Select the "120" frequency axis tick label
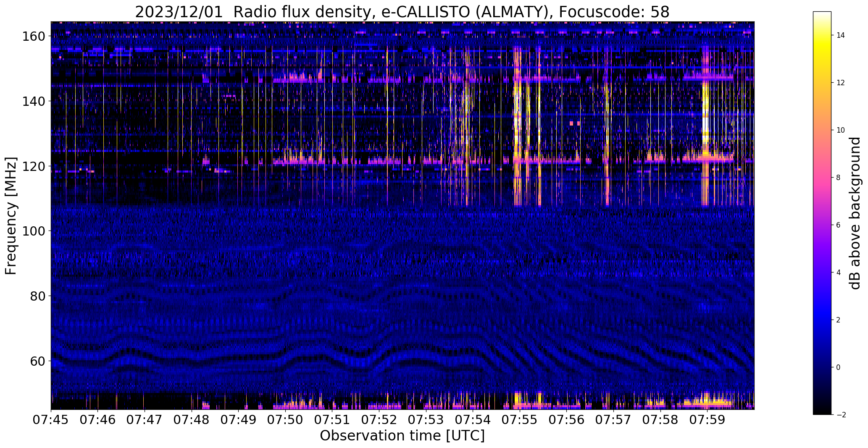The image size is (868, 448). pos(34,166)
